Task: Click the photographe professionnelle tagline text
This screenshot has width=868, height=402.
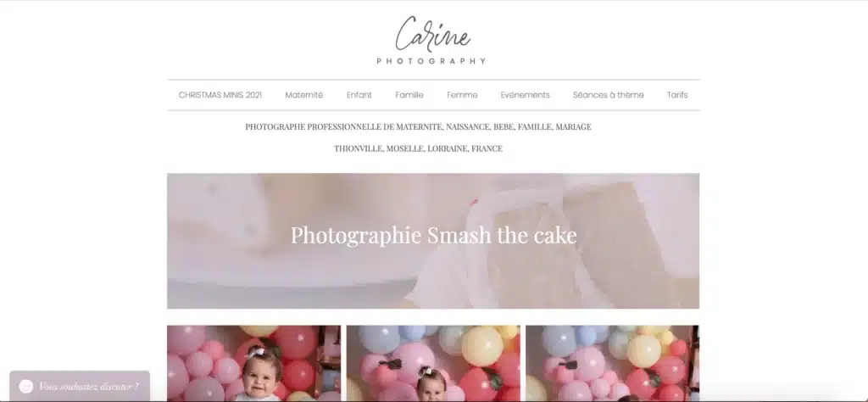Action: coord(418,127)
